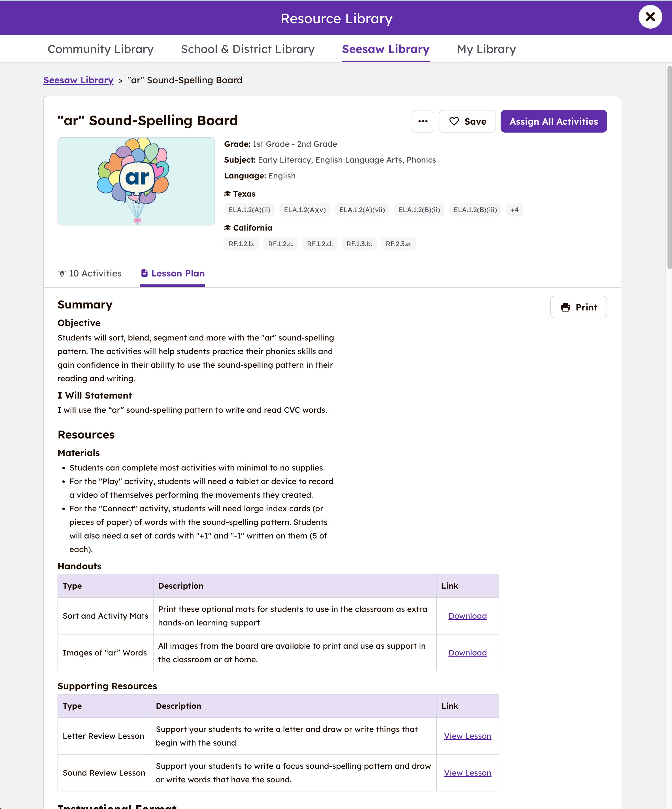
Task: Download the Images of "ar" Words handout
Action: pyautogui.click(x=467, y=653)
